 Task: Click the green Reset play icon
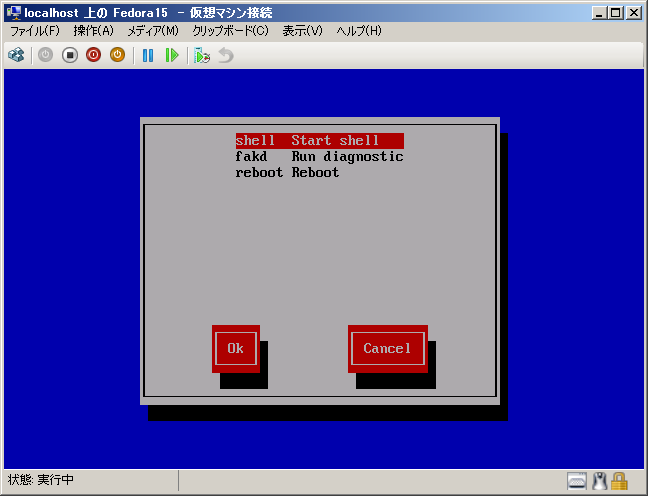pyautogui.click(x=172, y=55)
